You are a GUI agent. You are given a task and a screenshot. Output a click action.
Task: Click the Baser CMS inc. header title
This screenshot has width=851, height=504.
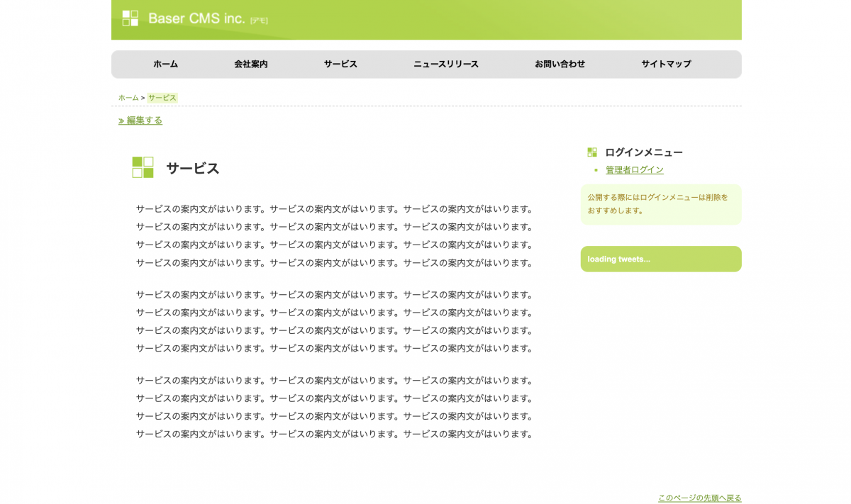tap(196, 18)
